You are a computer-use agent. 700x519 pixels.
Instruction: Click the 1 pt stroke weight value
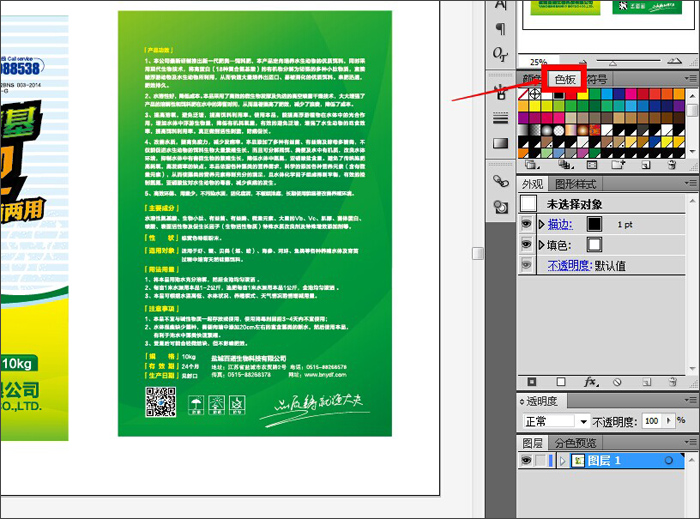point(625,224)
